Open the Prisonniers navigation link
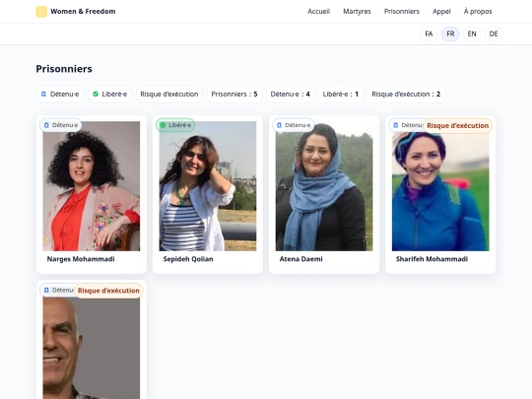 [402, 12]
